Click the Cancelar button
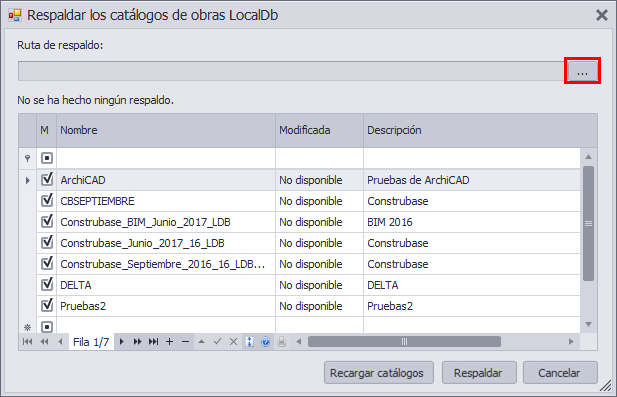Image resolution: width=617 pixels, height=397 pixels. tap(560, 373)
